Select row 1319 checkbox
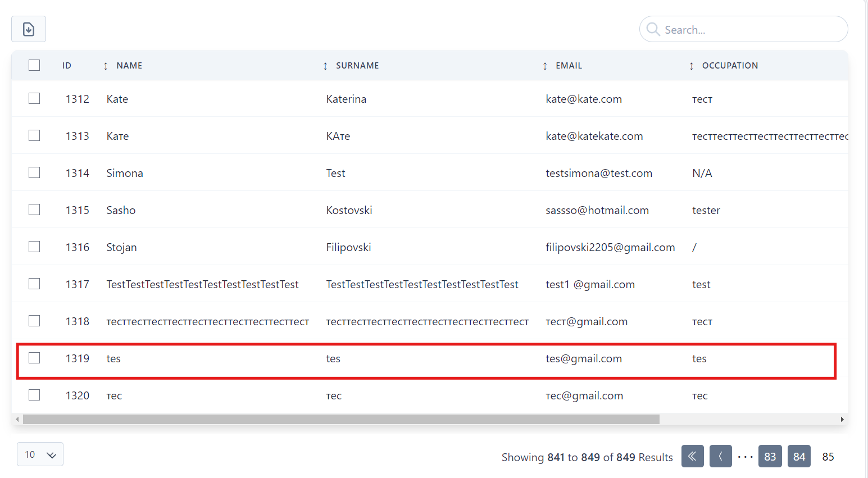Viewport: 868px width, 478px height. pyautogui.click(x=34, y=358)
